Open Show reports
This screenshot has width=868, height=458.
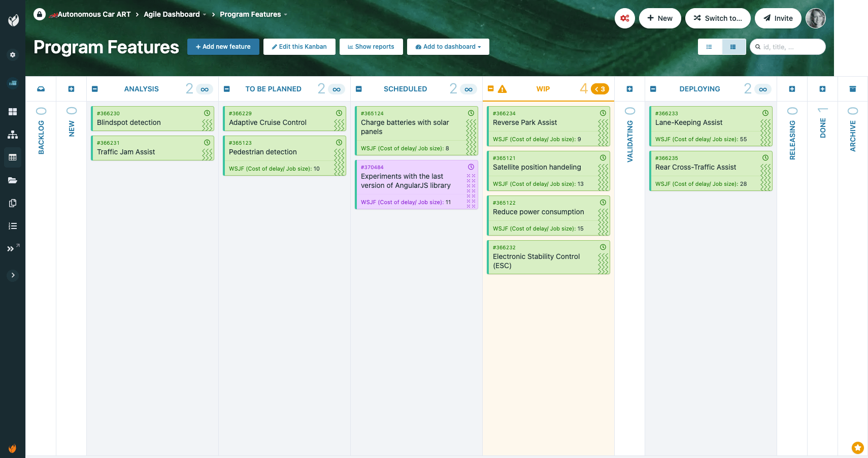(x=371, y=46)
